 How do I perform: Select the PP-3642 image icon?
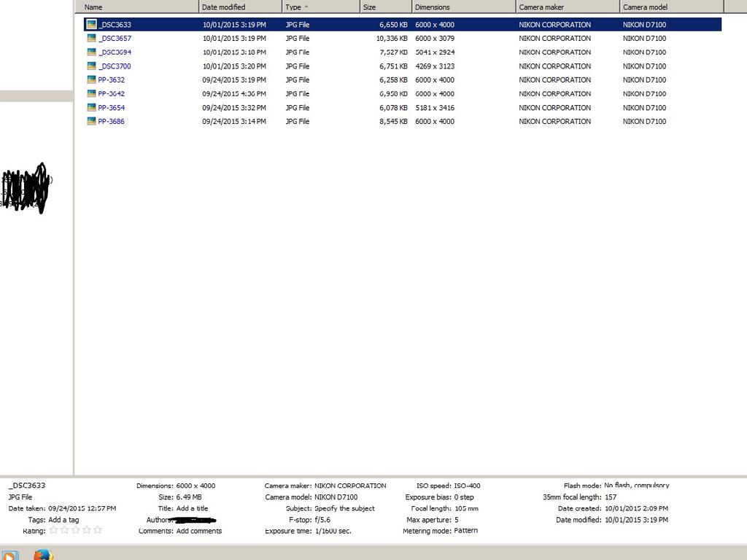[91, 94]
